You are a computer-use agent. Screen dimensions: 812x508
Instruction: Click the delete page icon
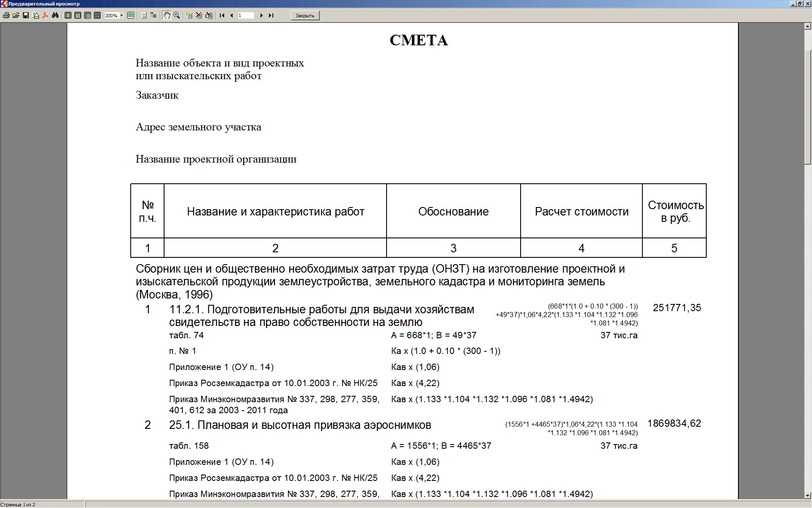(199, 15)
